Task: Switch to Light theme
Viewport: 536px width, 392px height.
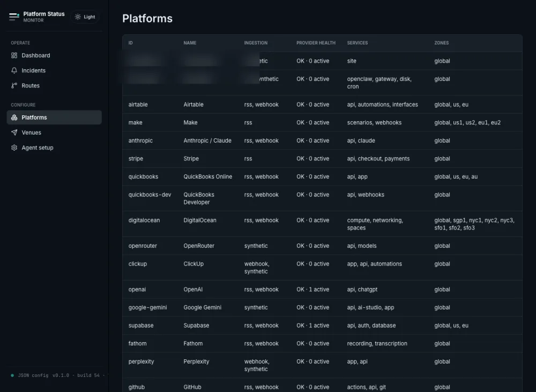Action: point(85,17)
